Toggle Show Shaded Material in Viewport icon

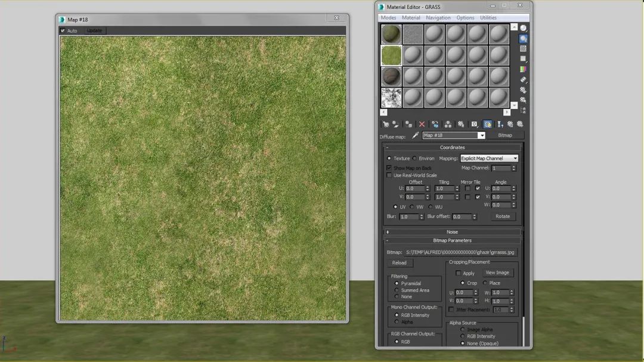(x=487, y=124)
